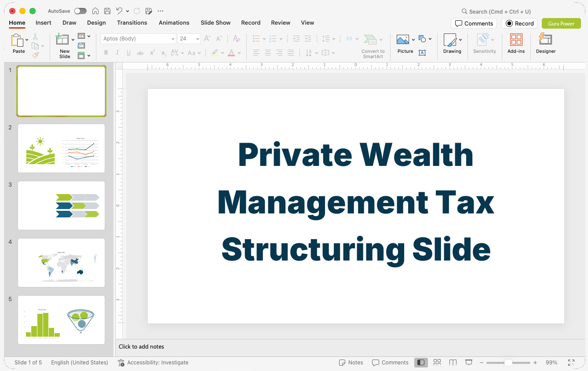Click the numbered list icon
The width and height of the screenshot is (588, 371).
(x=273, y=39)
